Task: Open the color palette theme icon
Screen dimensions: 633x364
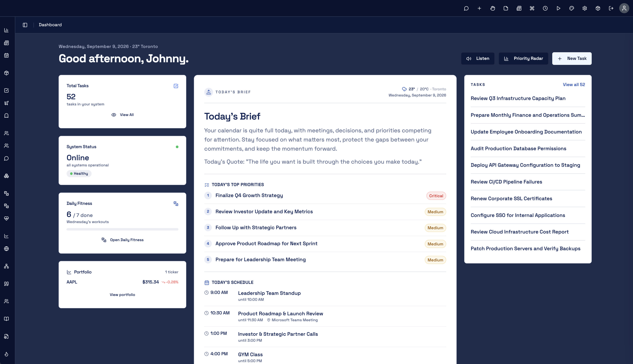Action: (x=571, y=8)
